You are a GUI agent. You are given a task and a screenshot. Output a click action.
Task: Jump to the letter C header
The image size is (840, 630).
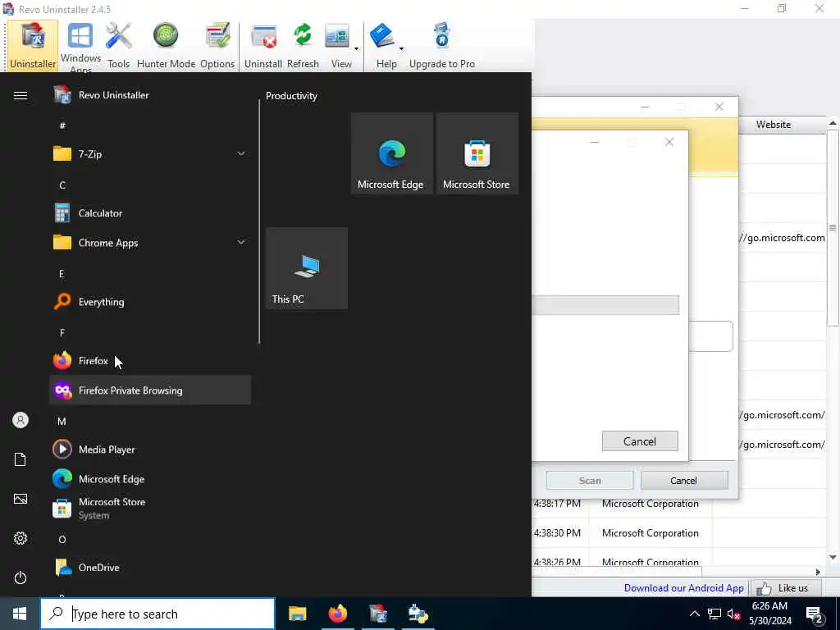pyautogui.click(x=62, y=185)
